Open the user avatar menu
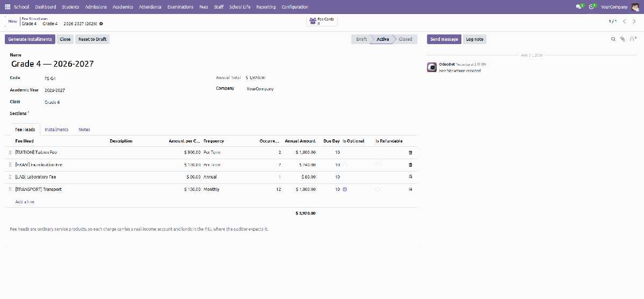Viewport: 644px width, 299px height. 635,7
